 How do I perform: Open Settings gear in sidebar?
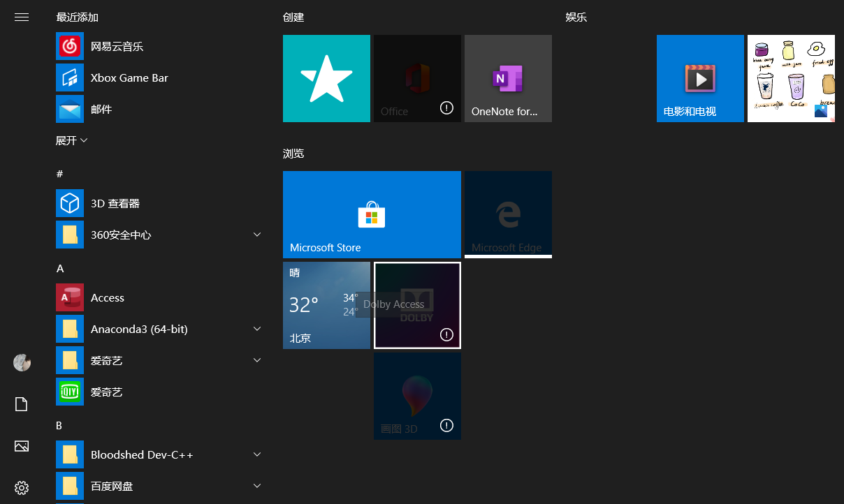tap(22, 487)
